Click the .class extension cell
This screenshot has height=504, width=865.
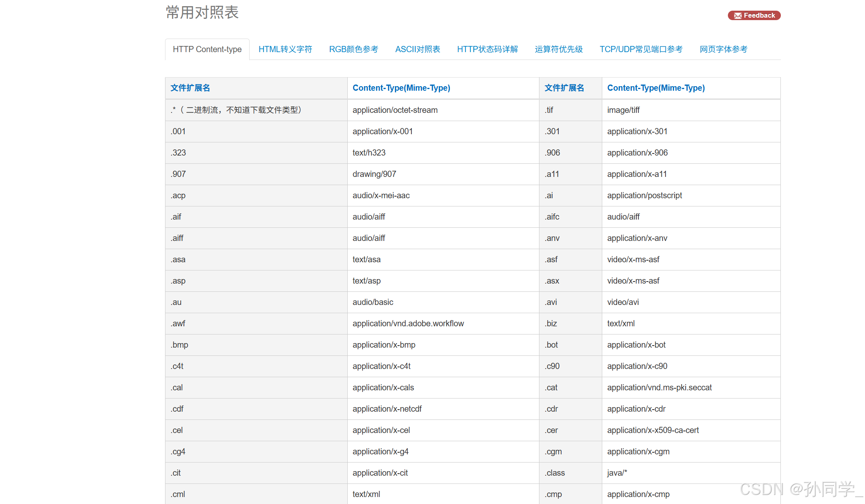coord(555,473)
